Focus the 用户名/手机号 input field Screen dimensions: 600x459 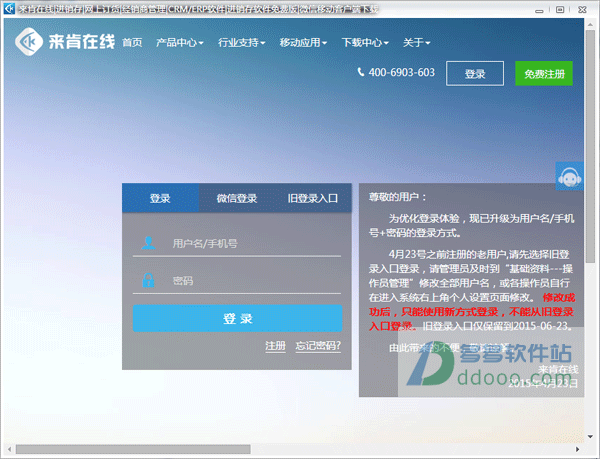(x=237, y=243)
